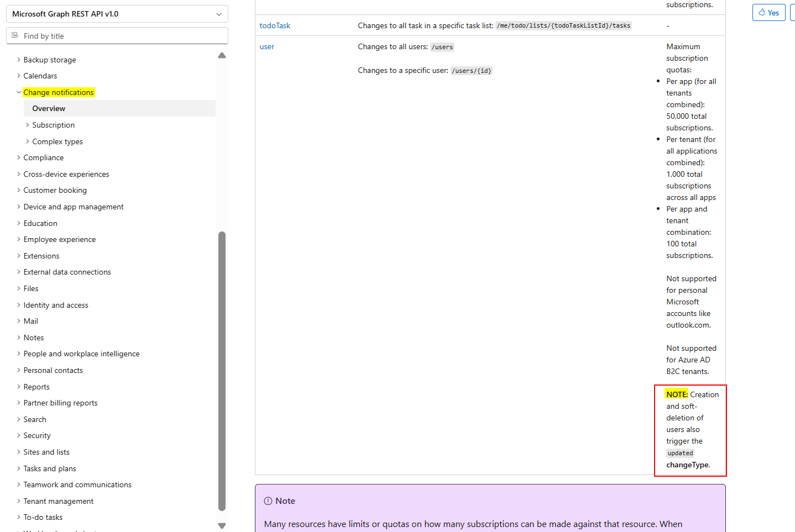795x532 pixels.
Task: Select the Overview tree item
Action: (119, 108)
